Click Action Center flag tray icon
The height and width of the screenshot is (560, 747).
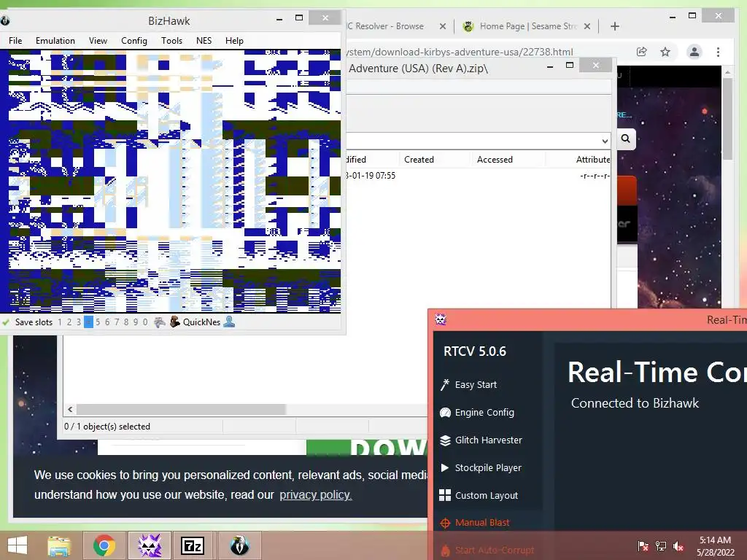click(643, 545)
